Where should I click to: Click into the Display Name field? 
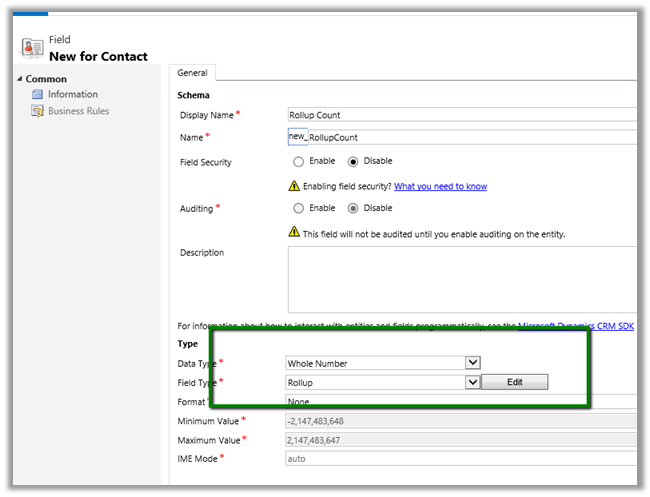pos(460,115)
